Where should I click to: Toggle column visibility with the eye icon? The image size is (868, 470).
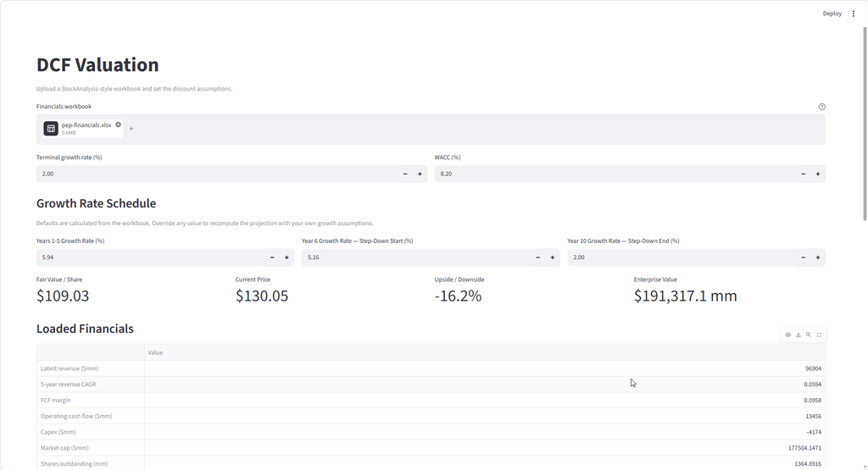787,335
